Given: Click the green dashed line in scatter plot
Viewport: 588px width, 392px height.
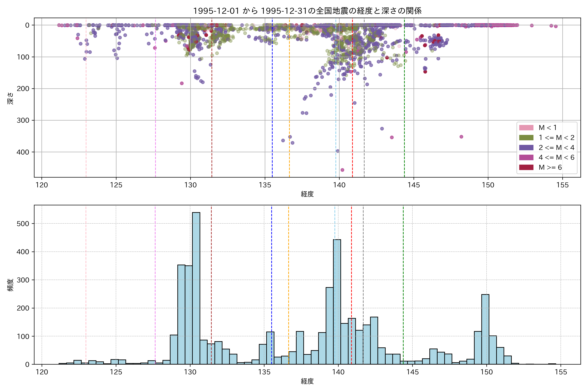Looking at the screenshot, I should pos(404,100).
